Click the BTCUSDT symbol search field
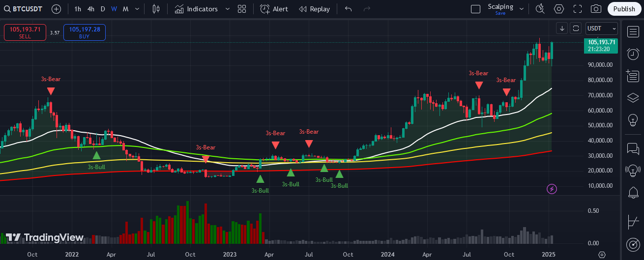This screenshot has height=260, width=644. (x=24, y=9)
